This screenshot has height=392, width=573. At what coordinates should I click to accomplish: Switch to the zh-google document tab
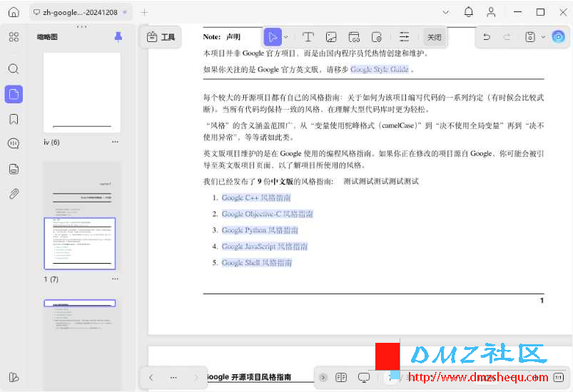(81, 12)
